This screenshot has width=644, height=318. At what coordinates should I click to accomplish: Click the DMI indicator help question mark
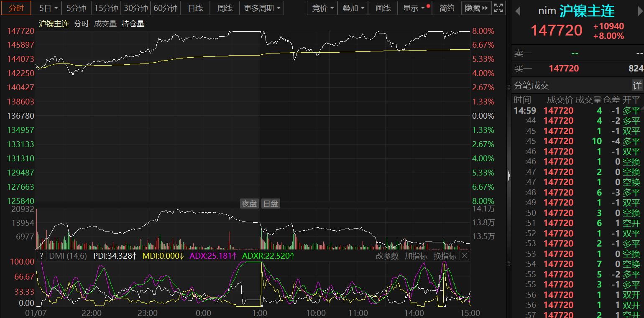click(41, 256)
